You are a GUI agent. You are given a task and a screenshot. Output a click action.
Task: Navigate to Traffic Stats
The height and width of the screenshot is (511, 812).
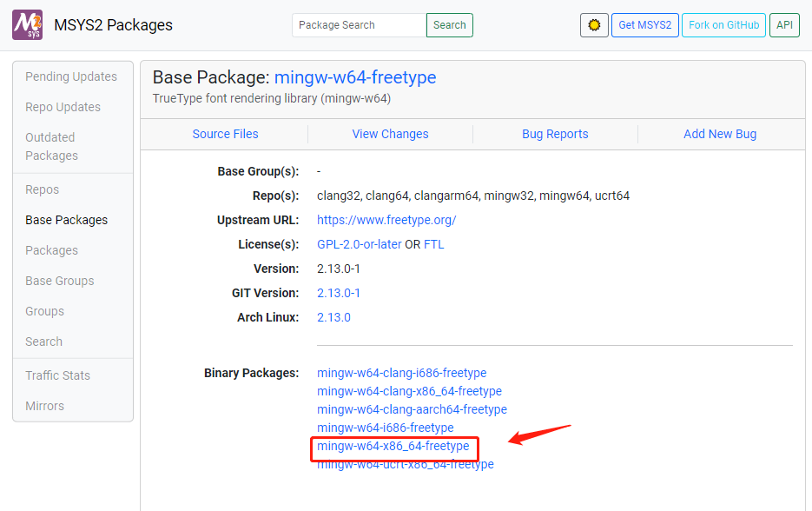(57, 375)
